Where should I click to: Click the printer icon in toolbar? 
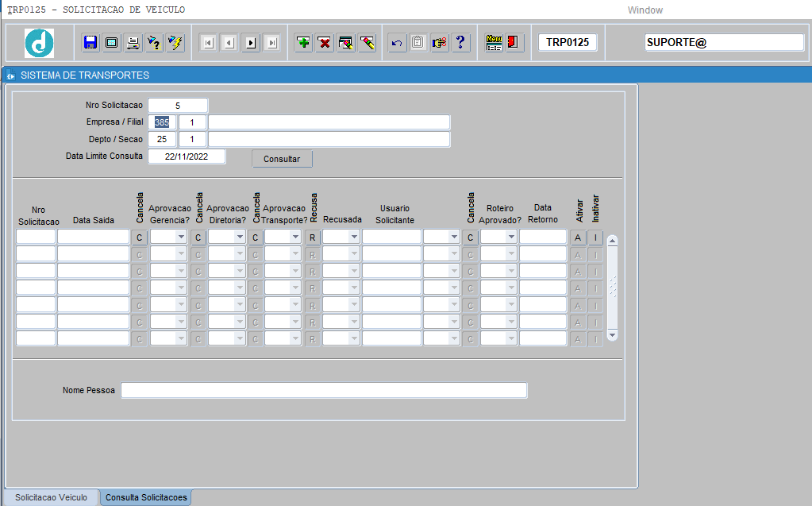coord(133,43)
